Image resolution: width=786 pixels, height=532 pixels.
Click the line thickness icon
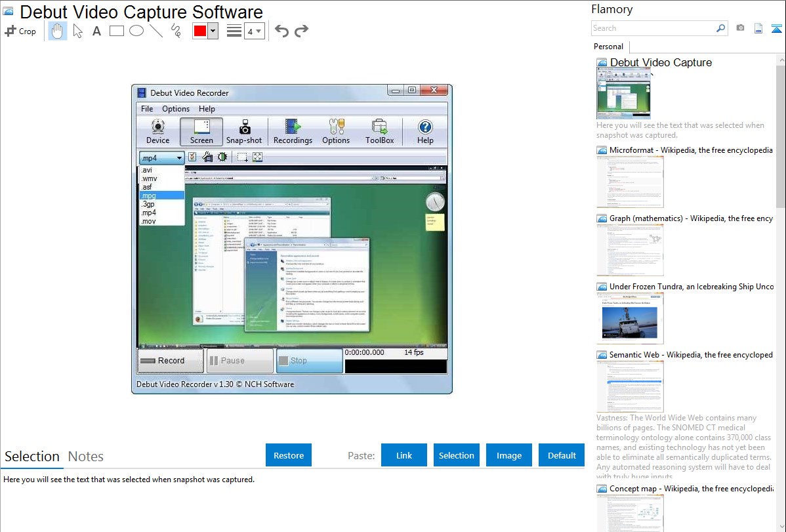234,31
